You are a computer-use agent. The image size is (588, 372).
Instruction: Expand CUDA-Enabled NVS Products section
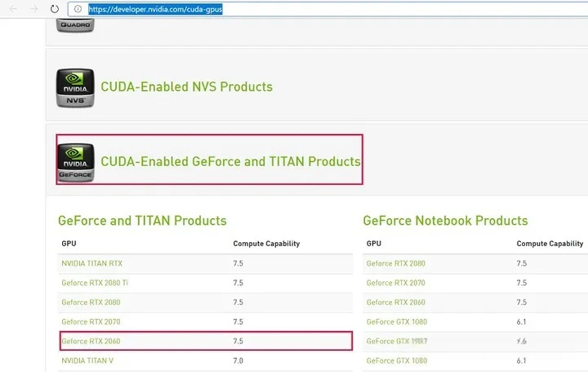186,87
